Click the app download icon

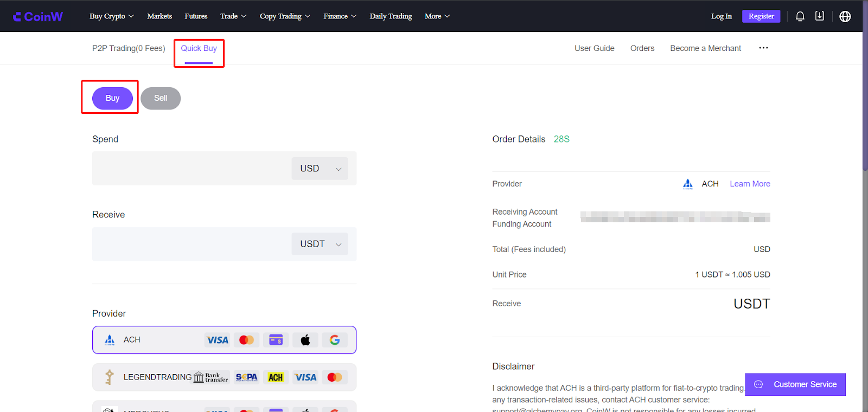(x=820, y=16)
